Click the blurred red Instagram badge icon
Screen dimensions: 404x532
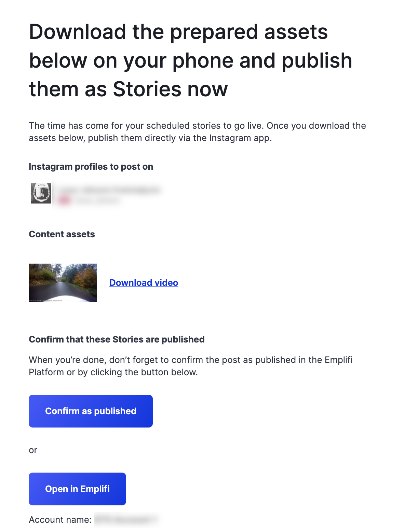point(64,200)
